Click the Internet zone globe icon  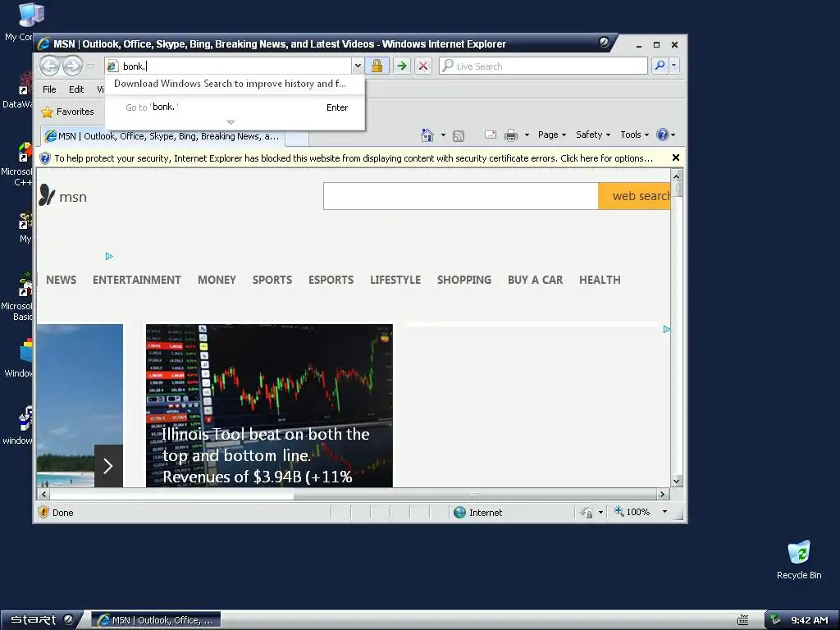pyautogui.click(x=459, y=512)
